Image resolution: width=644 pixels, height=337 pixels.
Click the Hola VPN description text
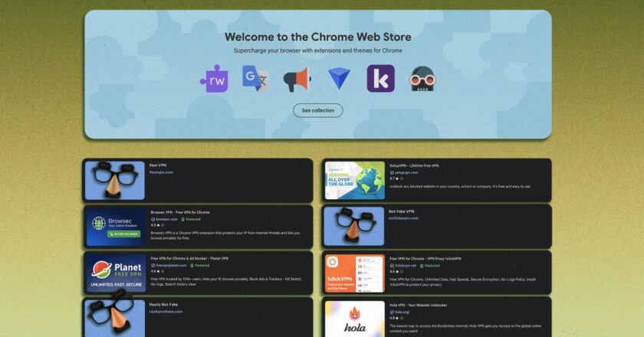tap(465, 328)
